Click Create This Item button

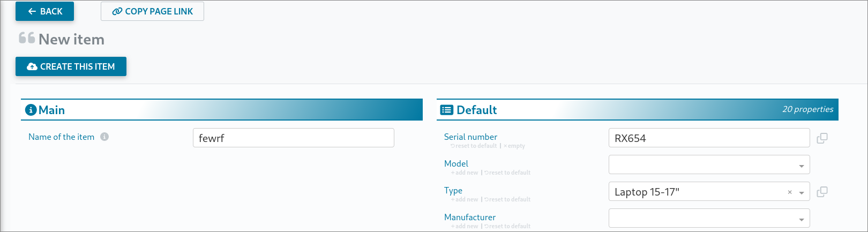[x=71, y=66]
